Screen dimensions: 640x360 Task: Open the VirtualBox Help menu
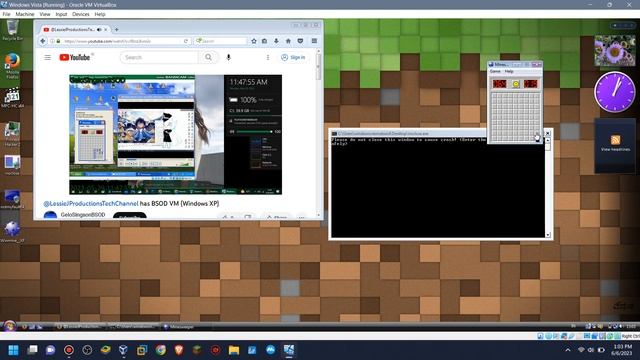tap(100, 14)
